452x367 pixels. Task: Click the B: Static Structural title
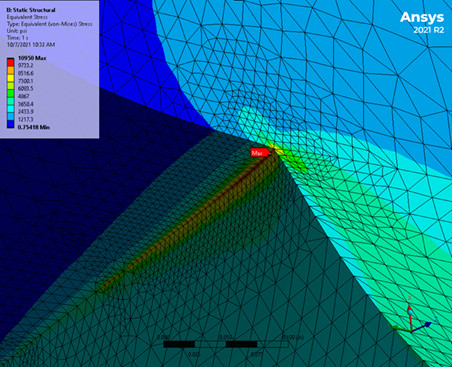[31, 10]
